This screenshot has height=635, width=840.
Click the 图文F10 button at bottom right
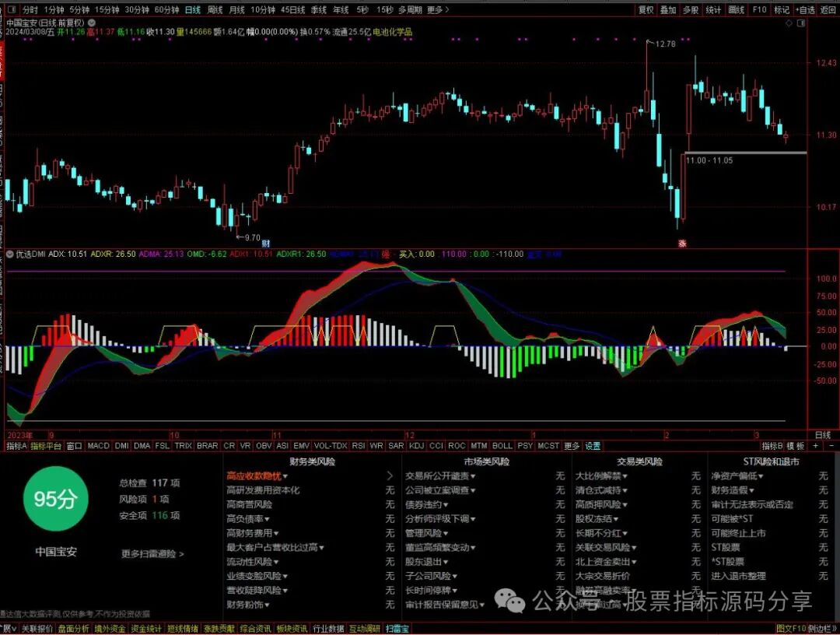(x=791, y=629)
